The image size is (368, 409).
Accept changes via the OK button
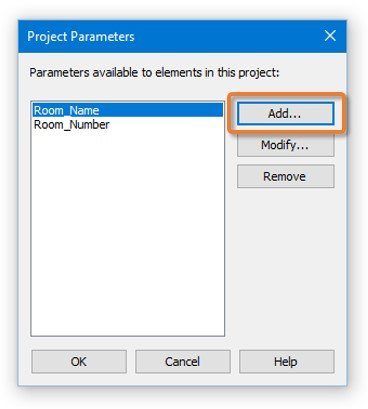79,361
